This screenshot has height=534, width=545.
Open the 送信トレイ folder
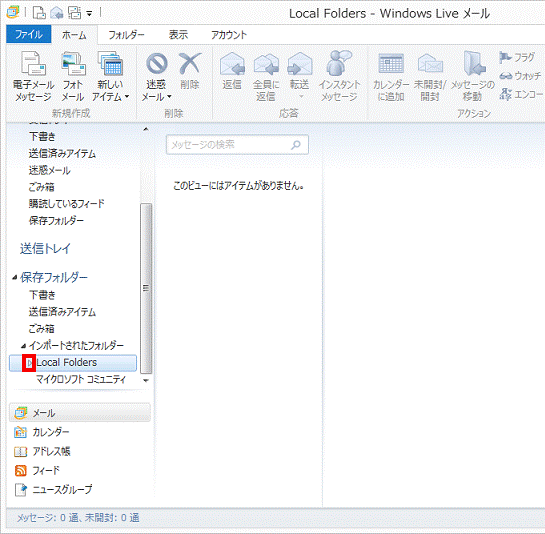pos(45,249)
